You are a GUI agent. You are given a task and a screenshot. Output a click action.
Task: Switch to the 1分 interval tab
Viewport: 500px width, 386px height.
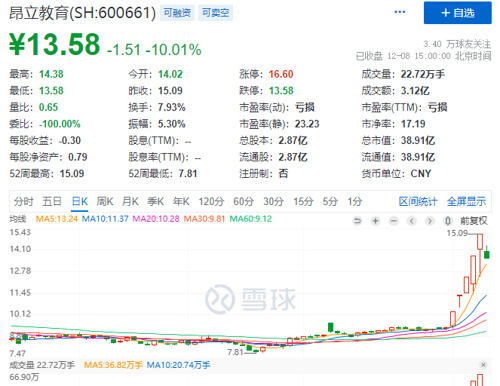point(355,201)
